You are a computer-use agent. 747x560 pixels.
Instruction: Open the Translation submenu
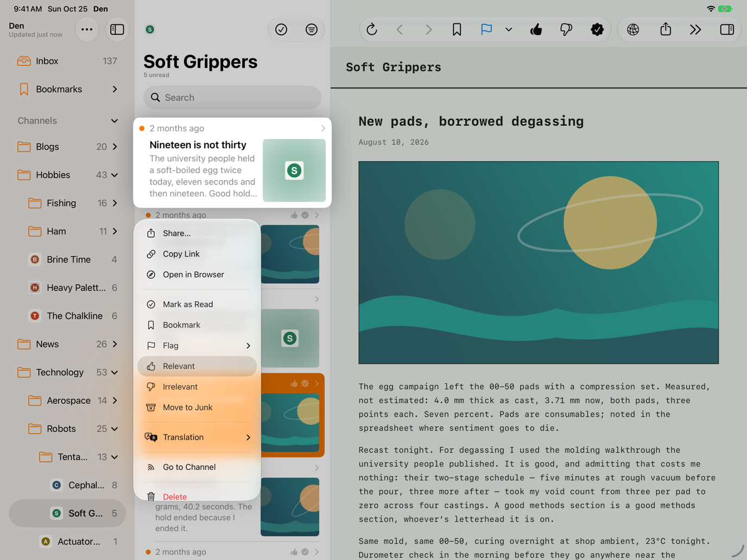pos(197,437)
